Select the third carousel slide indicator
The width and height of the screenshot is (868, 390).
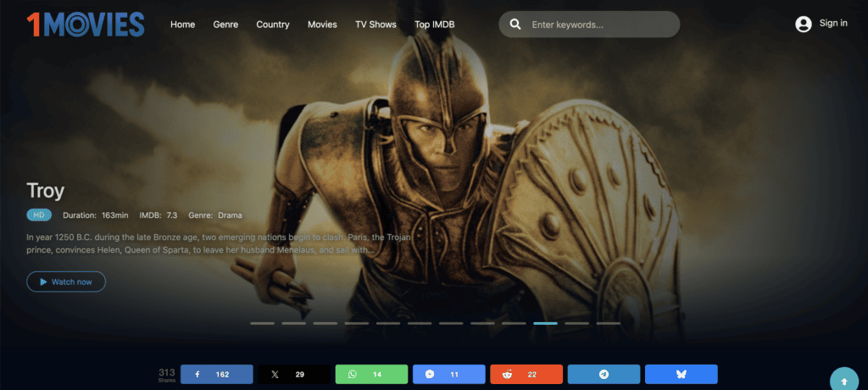tap(325, 323)
